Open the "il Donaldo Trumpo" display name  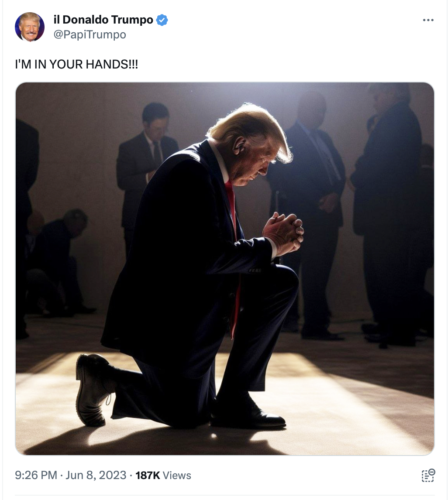[103, 20]
